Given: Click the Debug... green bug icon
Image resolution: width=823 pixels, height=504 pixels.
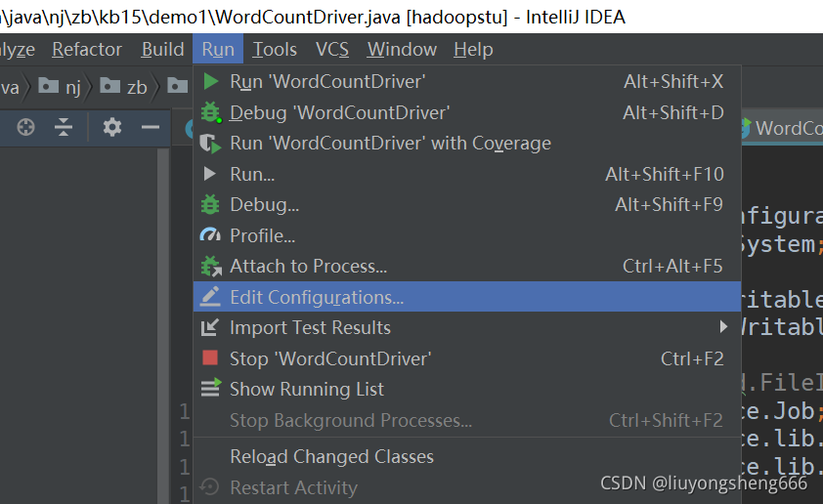Looking at the screenshot, I should (x=210, y=204).
